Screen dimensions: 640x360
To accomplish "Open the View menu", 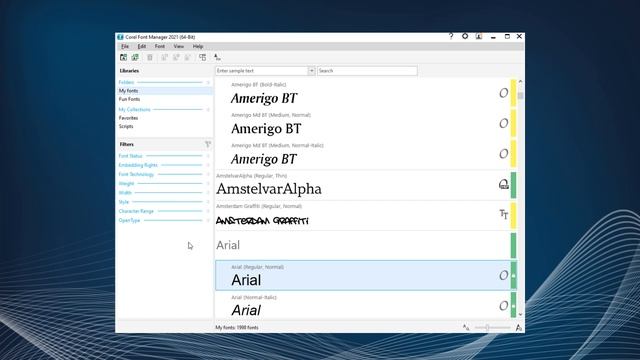I will coord(178,47).
